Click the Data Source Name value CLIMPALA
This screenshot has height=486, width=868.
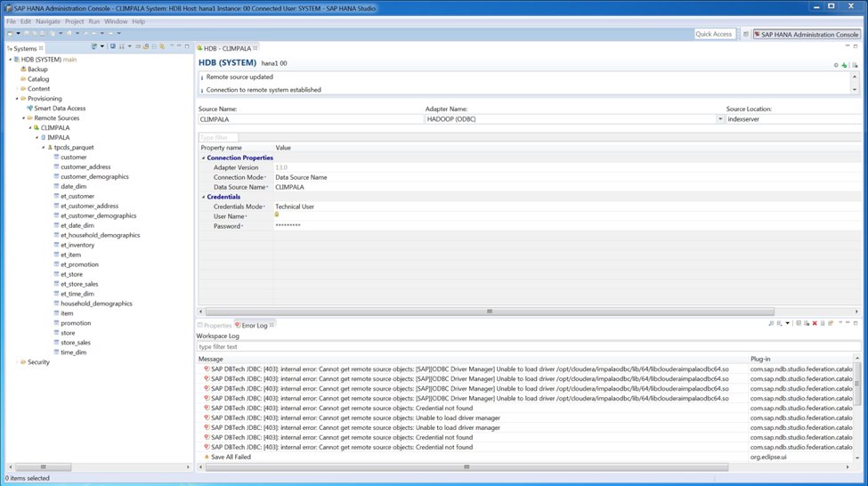(x=289, y=187)
